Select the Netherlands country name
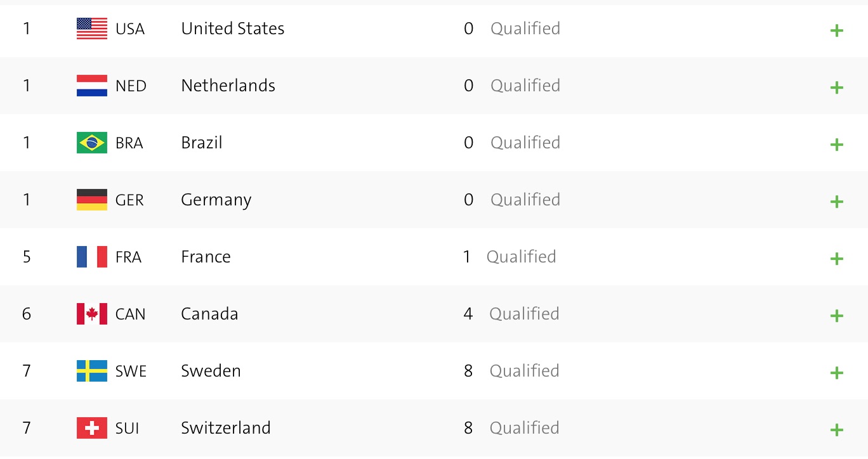 click(x=228, y=86)
